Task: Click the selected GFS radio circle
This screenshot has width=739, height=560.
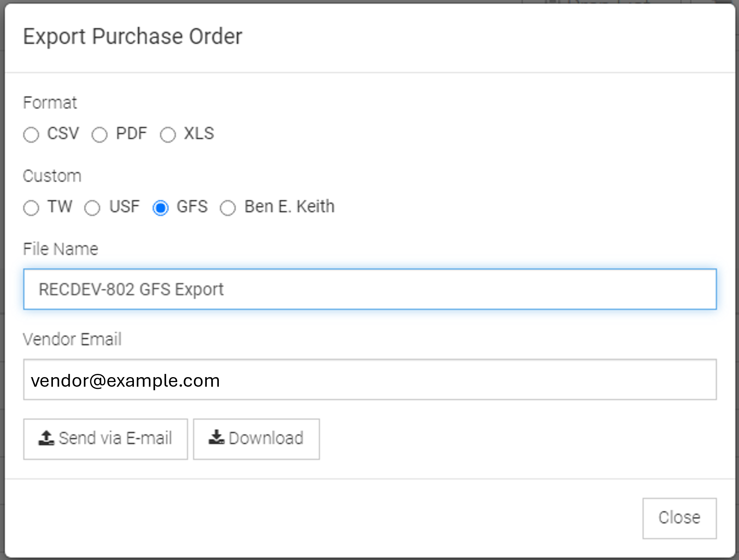Action: 161,208
